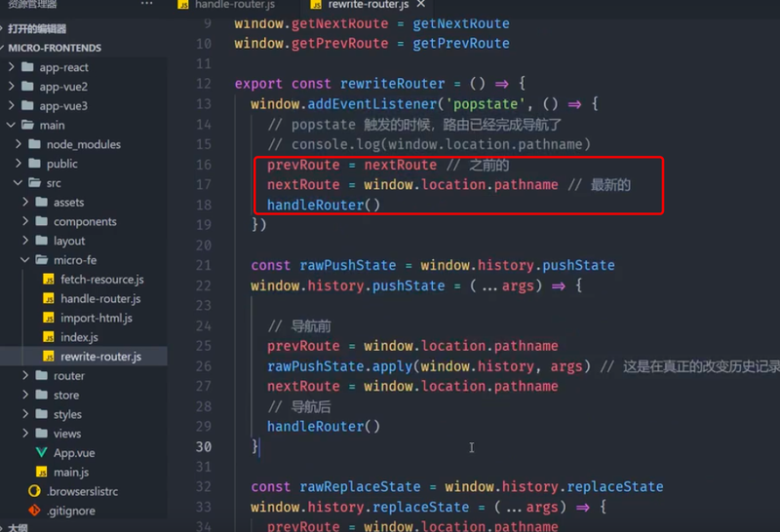The height and width of the screenshot is (532, 780).
Task: Switch to the rewrite-router.js editor tab
Action: (x=368, y=5)
